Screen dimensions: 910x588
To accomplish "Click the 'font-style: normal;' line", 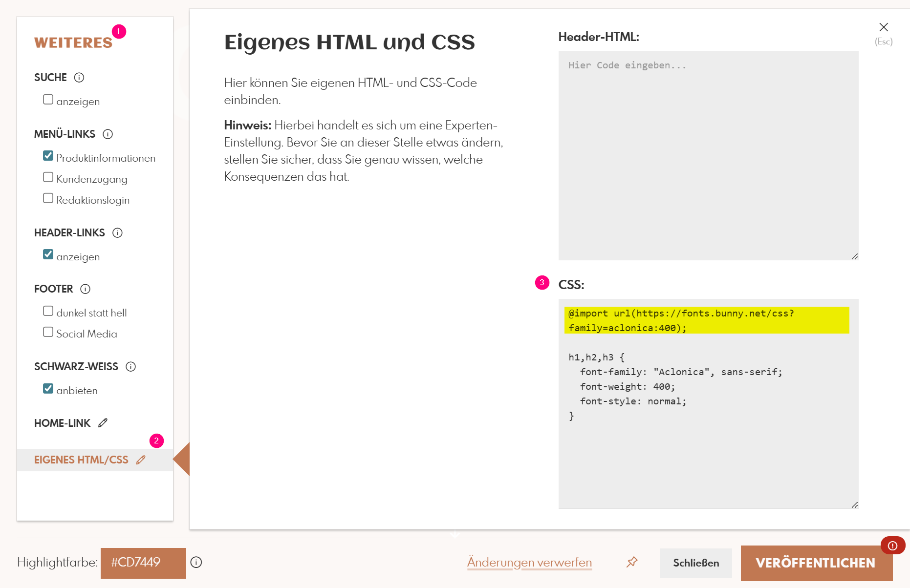I will 633,401.
